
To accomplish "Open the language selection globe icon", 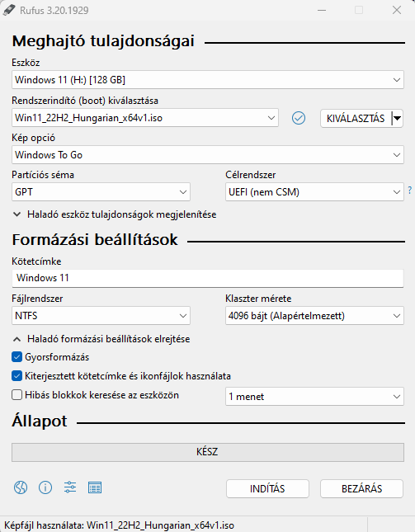I will [21, 488].
